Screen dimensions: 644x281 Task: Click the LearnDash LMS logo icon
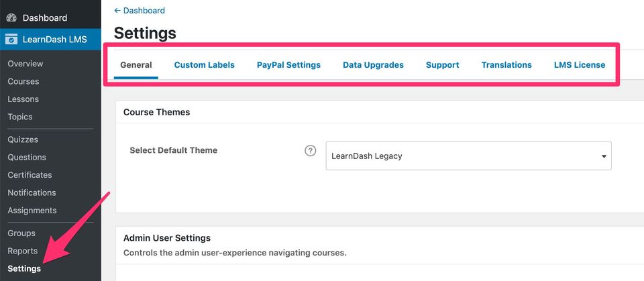tap(11, 39)
